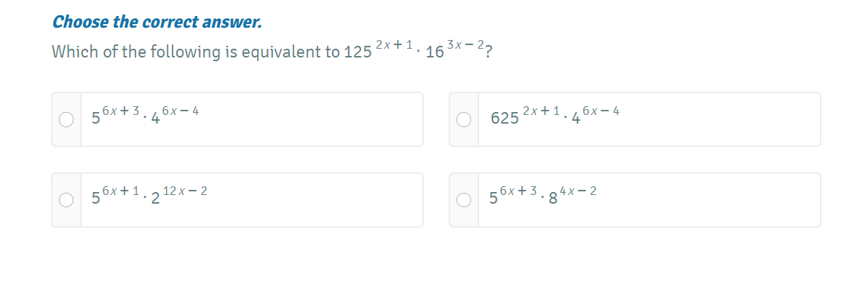The image size is (868, 299).
Task: Select radio for 5^(6x+3)·4^(6x−4) option
Action: [66, 120]
